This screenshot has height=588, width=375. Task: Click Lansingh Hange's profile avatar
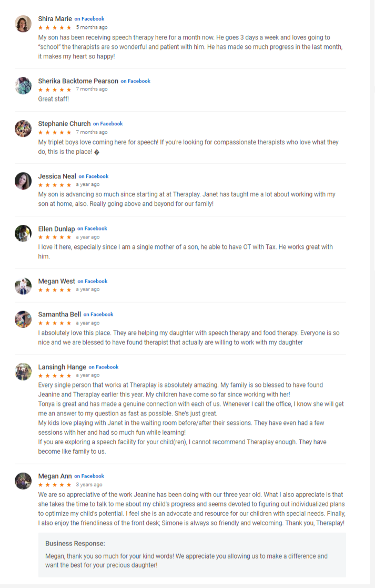tap(23, 372)
